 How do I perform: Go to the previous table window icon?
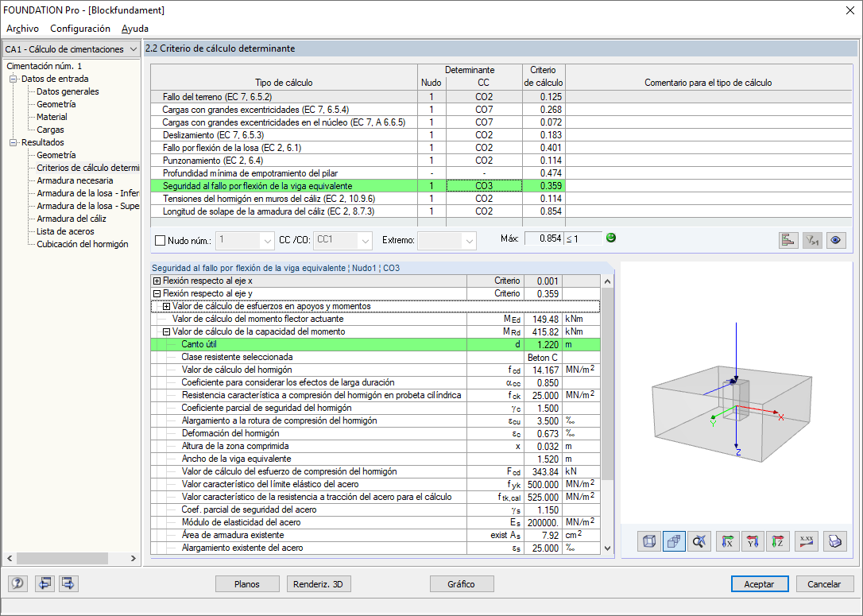coord(44,583)
